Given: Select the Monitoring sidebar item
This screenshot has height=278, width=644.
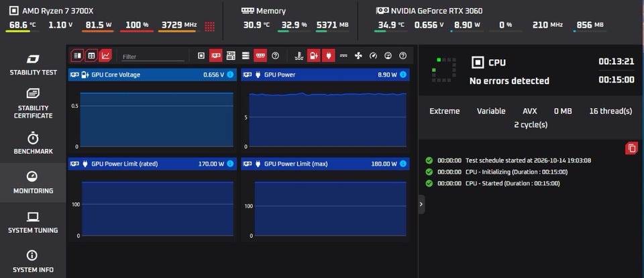Looking at the screenshot, I should [33, 183].
